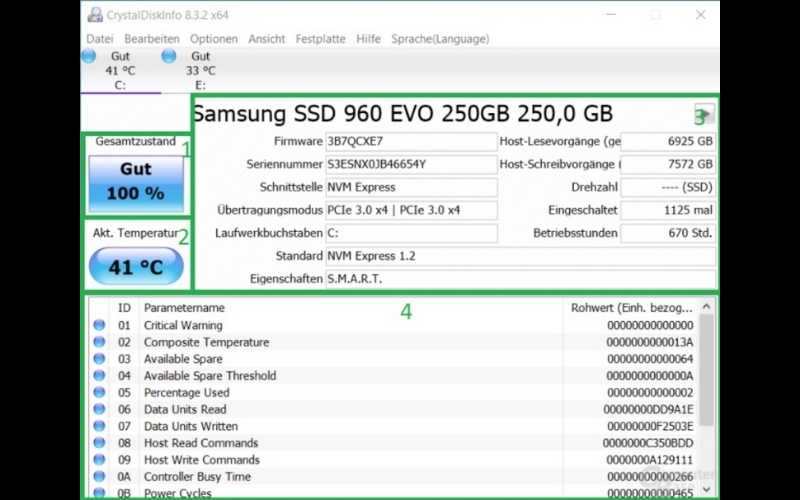This screenshot has height=500, width=800.
Task: Click the serial number field S3ESNX0JB46654Y
Action: [x=411, y=164]
